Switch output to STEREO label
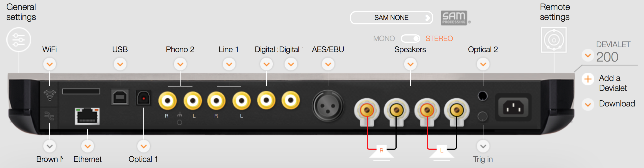Image resolution: width=644 pixels, height=168 pixels. pos(439,39)
